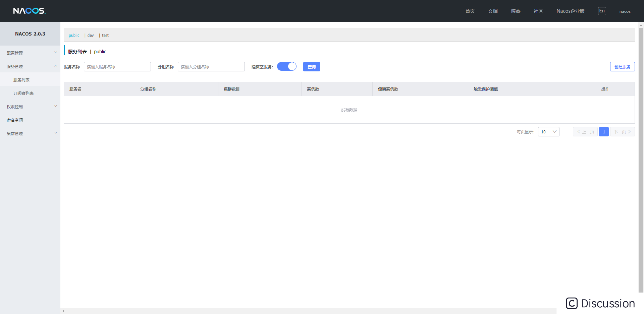This screenshot has height=314, width=644.
Task: Click the 触发保护阈值 column header
Action: pyautogui.click(x=522, y=89)
